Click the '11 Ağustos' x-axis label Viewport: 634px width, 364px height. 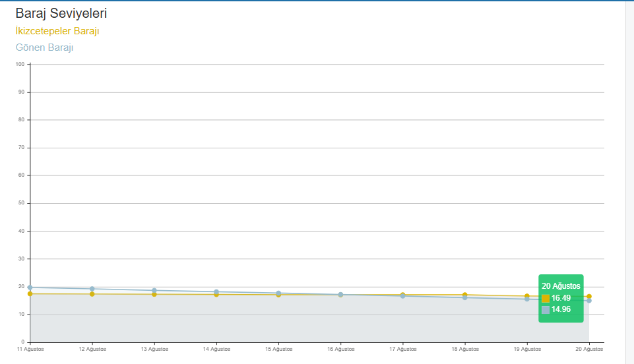coord(30,349)
